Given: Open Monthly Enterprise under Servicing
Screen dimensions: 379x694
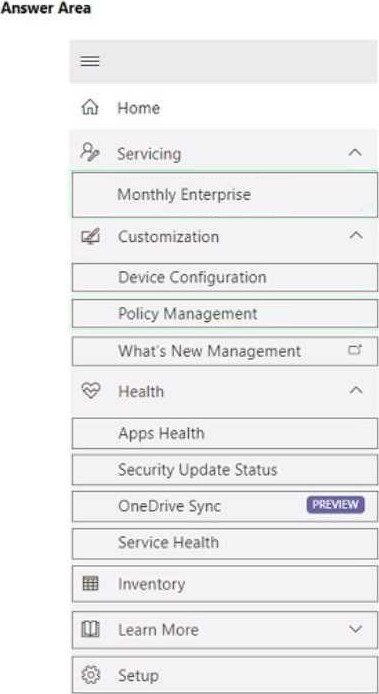Looking at the screenshot, I should [x=225, y=195].
